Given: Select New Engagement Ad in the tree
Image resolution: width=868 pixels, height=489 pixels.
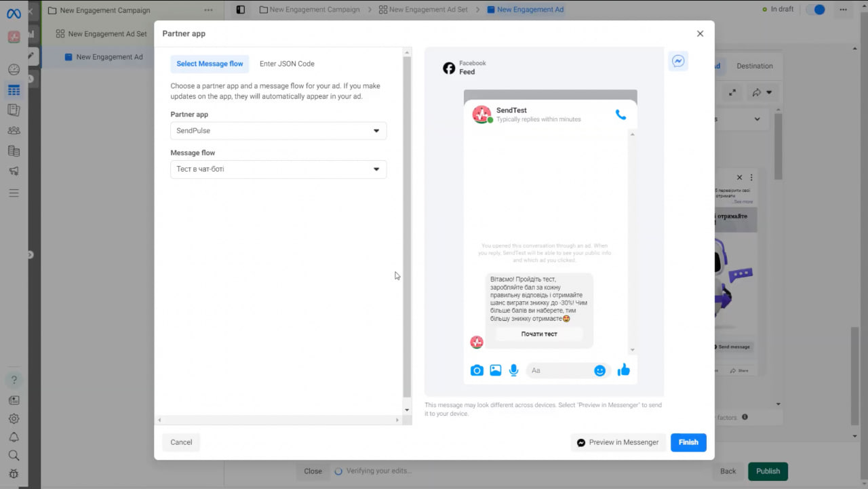Looking at the screenshot, I should 109,57.
